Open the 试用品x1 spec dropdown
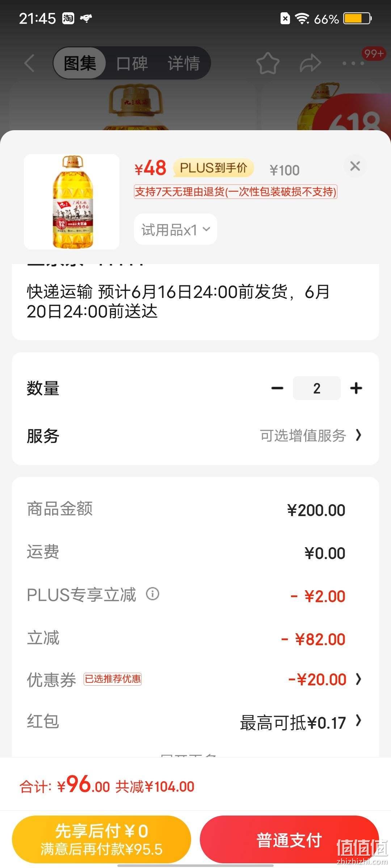Image resolution: width=391 pixels, height=868 pixels. click(176, 229)
